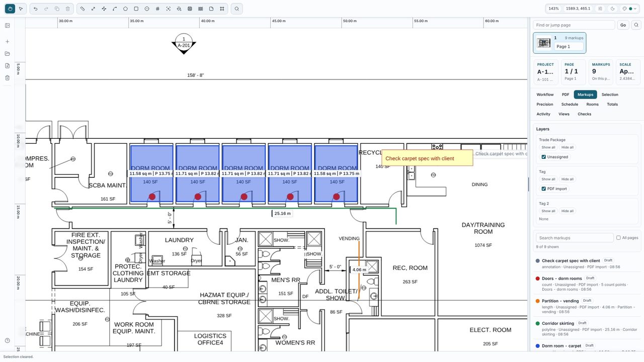This screenshot has width=644, height=362.
Task: Click the yellow Check carpet spec note
Action: coord(427,158)
